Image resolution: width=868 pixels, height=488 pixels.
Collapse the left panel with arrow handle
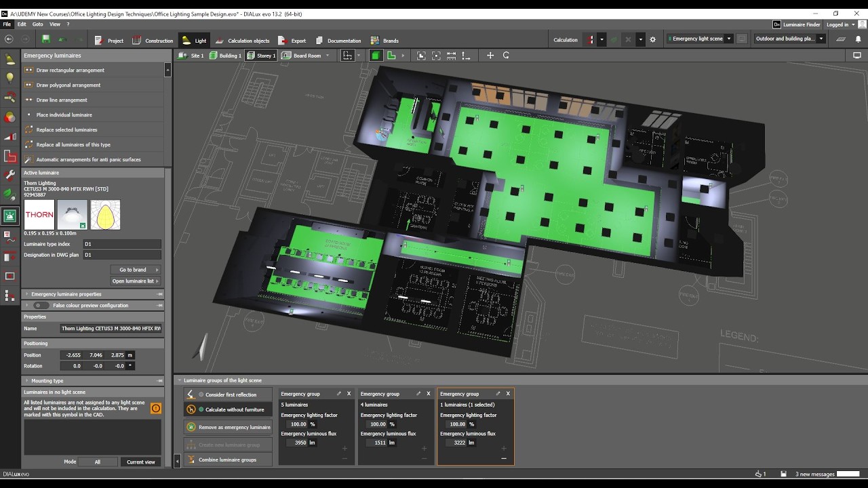click(x=177, y=461)
